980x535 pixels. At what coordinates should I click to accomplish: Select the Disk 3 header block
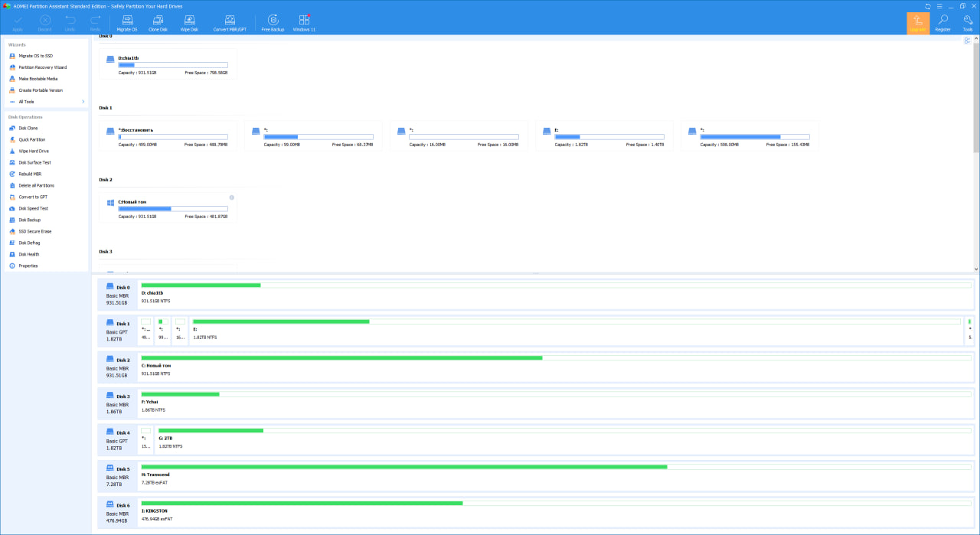117,403
